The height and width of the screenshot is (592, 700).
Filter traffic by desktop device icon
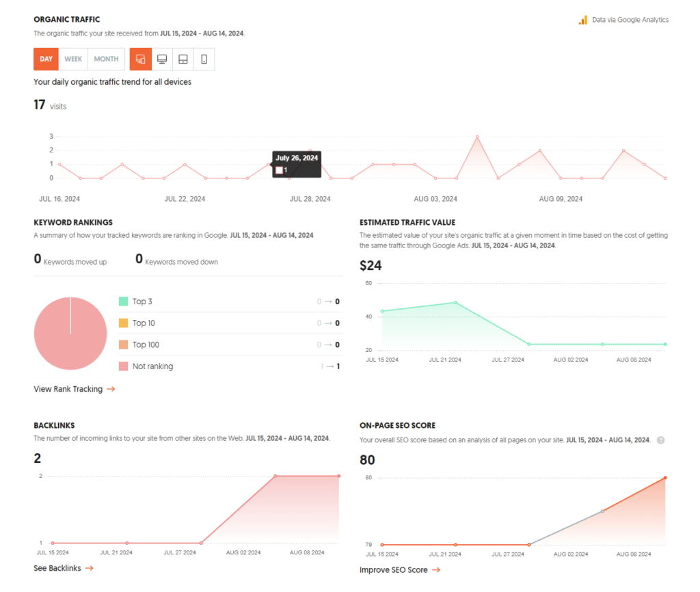(x=162, y=59)
